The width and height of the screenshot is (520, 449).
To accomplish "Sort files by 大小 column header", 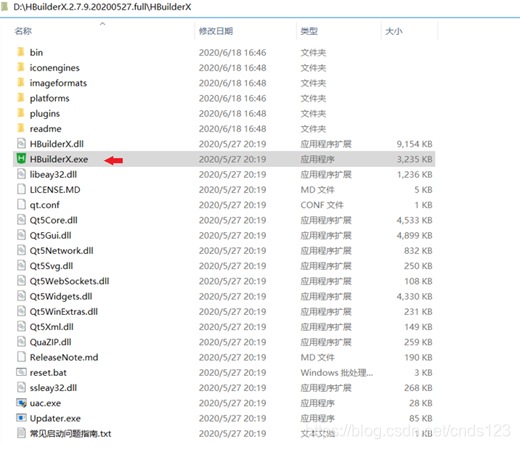I will [x=394, y=31].
